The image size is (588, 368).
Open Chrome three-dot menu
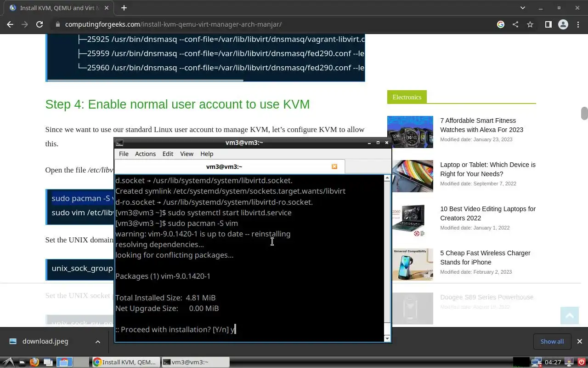578,24
